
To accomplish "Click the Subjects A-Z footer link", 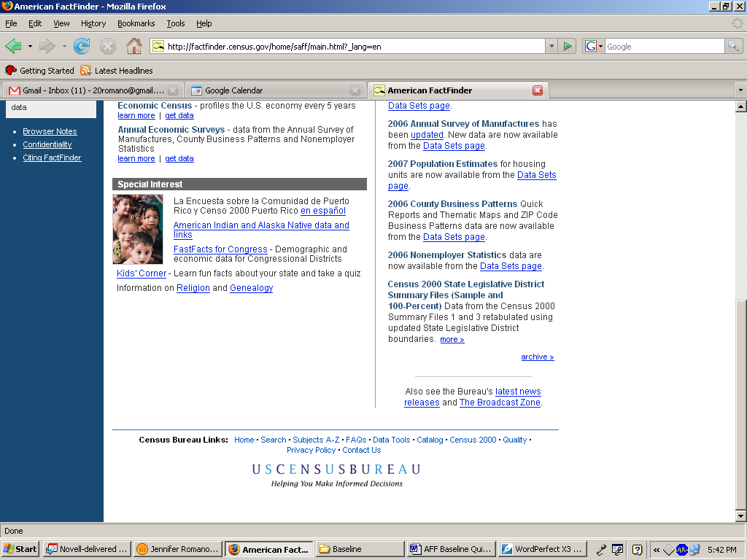I will (316, 440).
